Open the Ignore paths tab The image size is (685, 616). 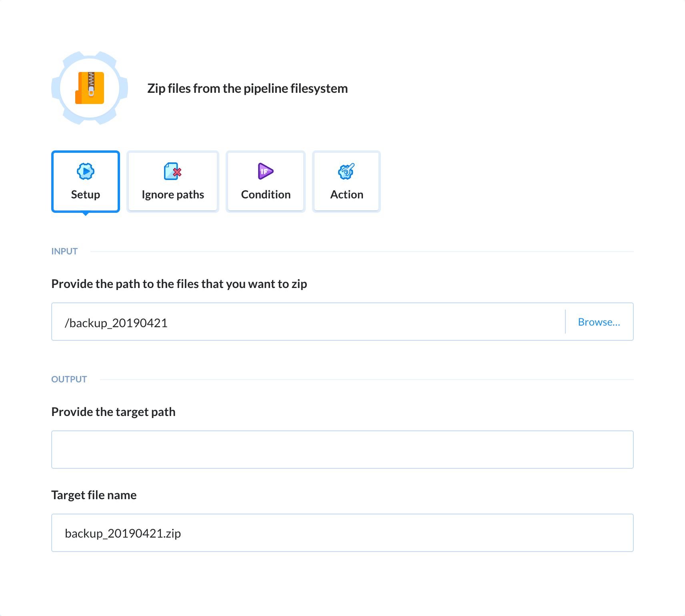coord(172,181)
